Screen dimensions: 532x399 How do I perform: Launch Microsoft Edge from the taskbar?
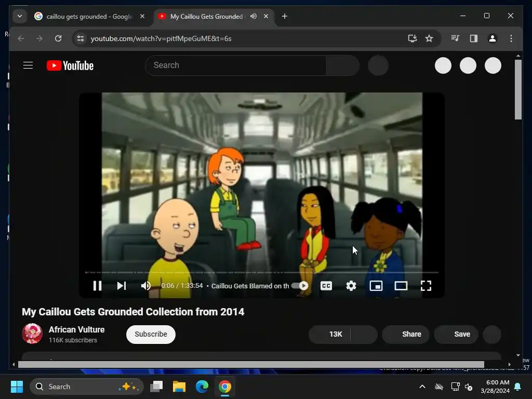[x=202, y=387]
